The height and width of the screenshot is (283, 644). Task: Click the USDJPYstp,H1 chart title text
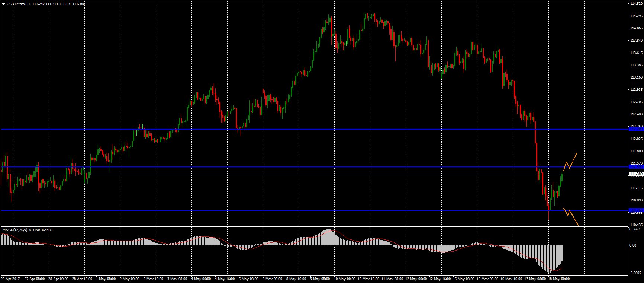(19, 4)
